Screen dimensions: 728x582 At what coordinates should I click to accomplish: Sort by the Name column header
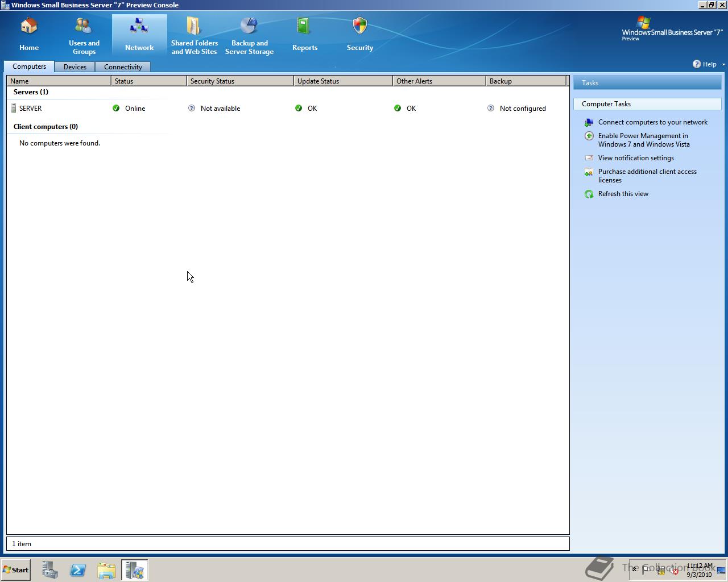click(x=59, y=81)
